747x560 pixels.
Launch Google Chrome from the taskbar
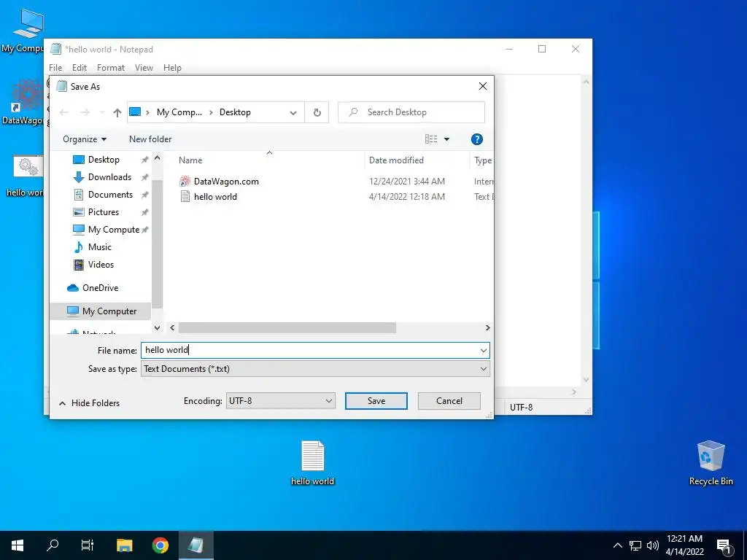tap(160, 545)
